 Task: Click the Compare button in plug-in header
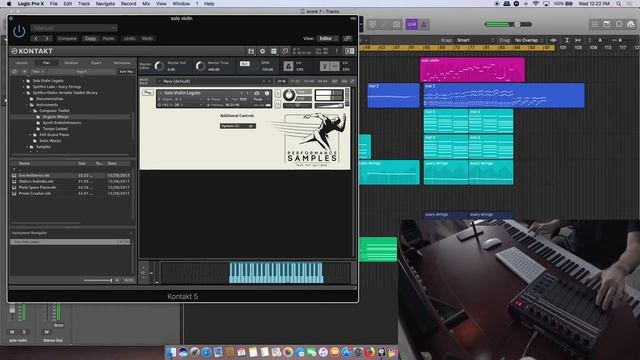pyautogui.click(x=67, y=38)
